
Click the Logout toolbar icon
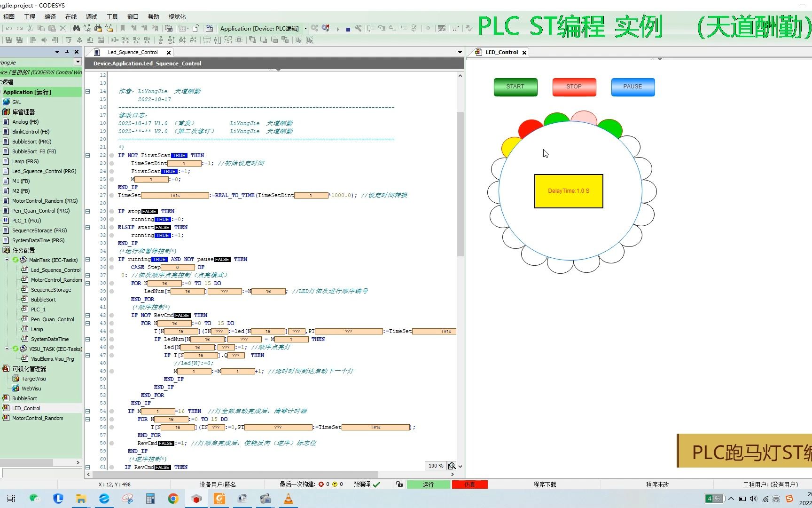click(325, 28)
